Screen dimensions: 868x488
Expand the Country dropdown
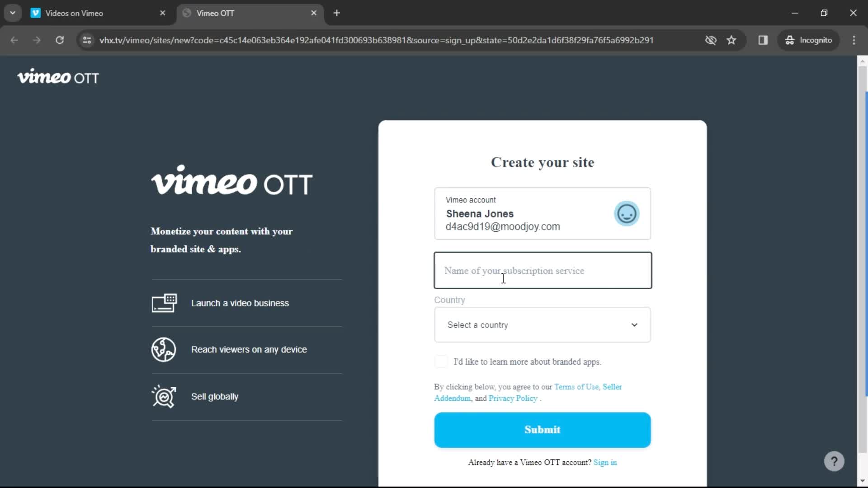click(542, 325)
